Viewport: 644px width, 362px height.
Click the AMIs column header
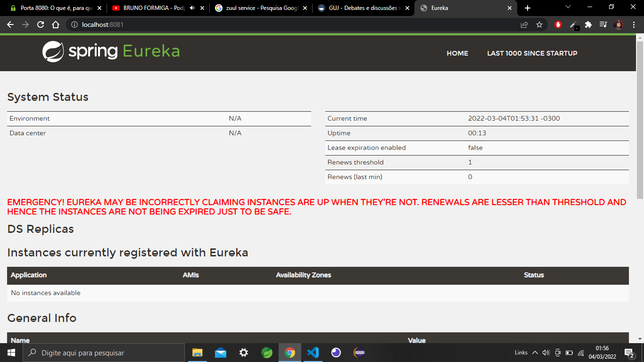191,275
